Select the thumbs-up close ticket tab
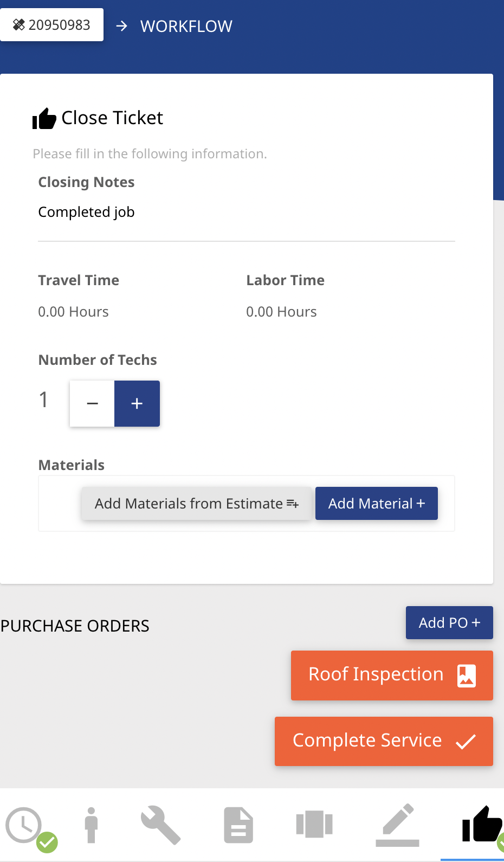504x862 pixels. coord(481,825)
